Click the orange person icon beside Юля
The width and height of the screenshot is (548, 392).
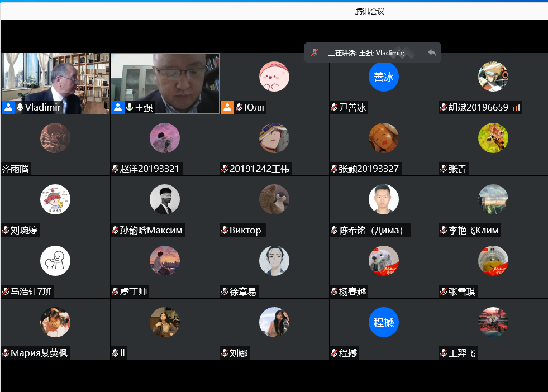pos(227,107)
